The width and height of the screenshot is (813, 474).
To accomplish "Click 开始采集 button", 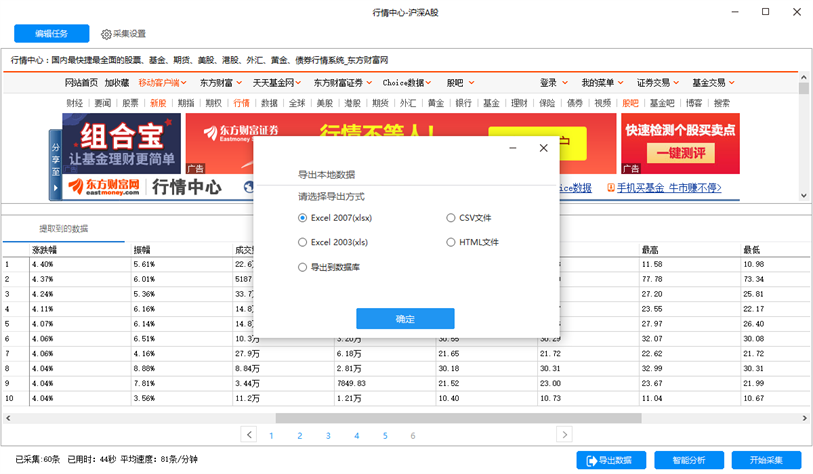I will [766, 460].
